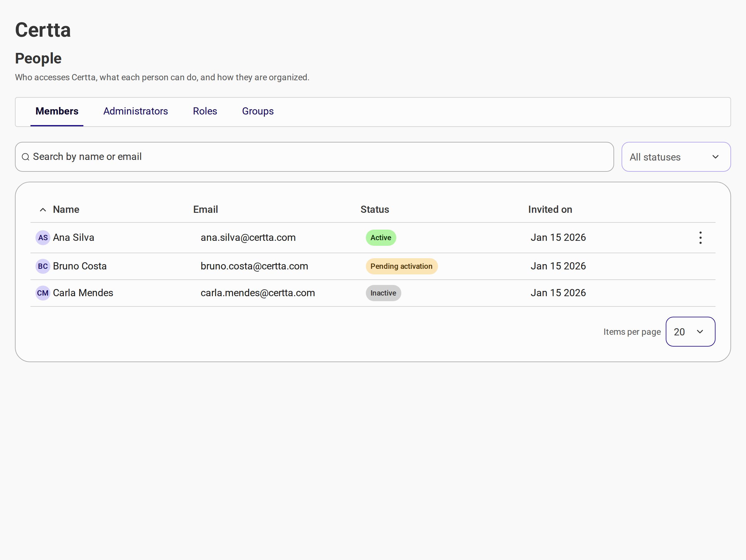This screenshot has width=746, height=560.
Task: Click the Name column sort arrow
Action: [43, 209]
